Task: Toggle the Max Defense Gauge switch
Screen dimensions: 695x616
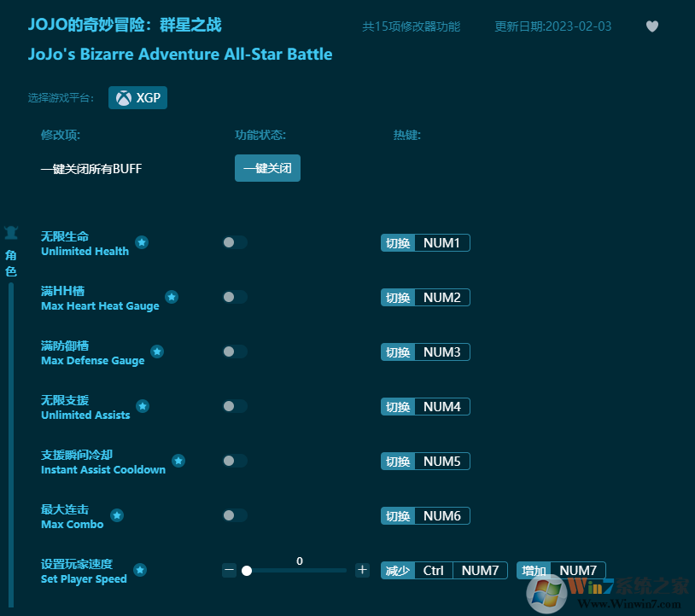Action: pyautogui.click(x=234, y=352)
